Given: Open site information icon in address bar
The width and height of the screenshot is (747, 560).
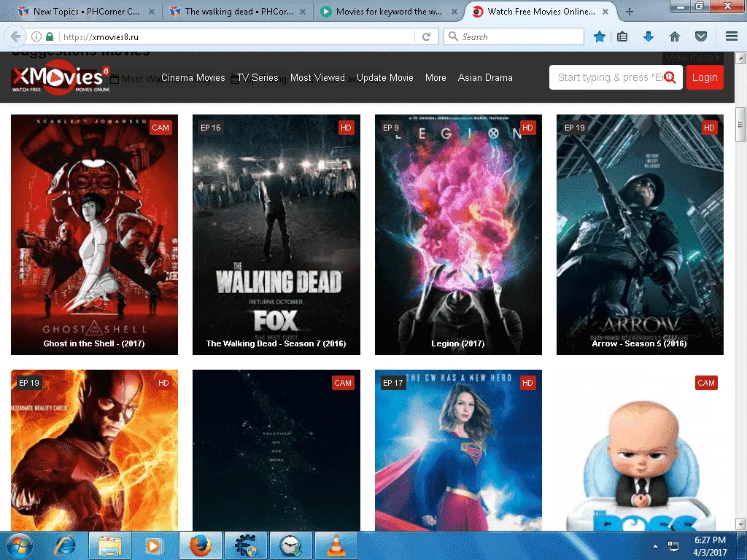Looking at the screenshot, I should [x=36, y=36].
